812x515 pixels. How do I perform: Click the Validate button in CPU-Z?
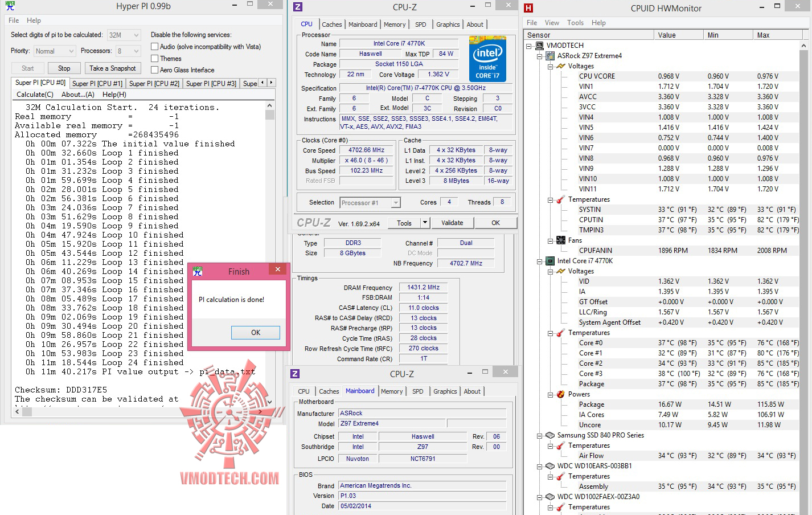coord(452,223)
